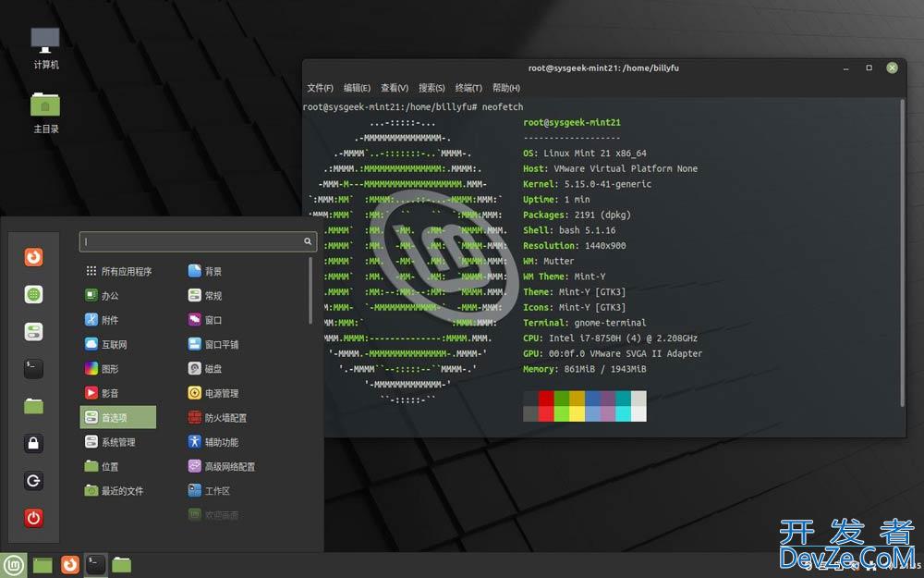Click 'Resolution: 1440x900' line
Viewport: 924px width, 578px height.
pyautogui.click(x=575, y=245)
